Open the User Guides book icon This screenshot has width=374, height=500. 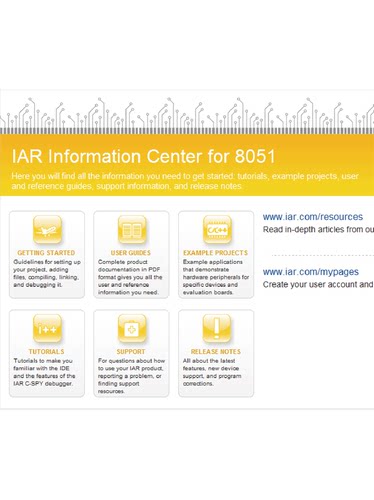[132, 230]
